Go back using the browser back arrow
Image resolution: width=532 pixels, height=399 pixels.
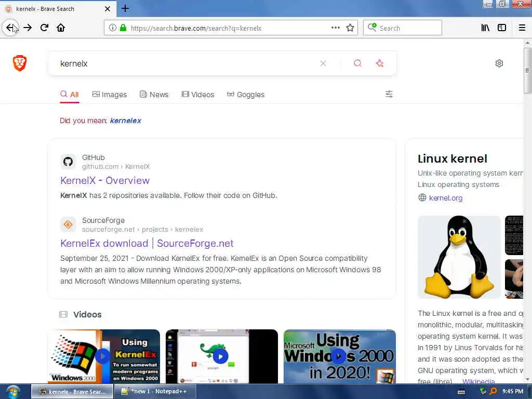point(10,28)
